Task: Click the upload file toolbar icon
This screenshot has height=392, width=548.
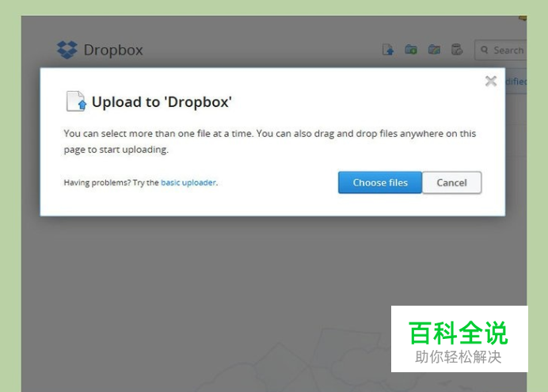Action: (x=388, y=50)
